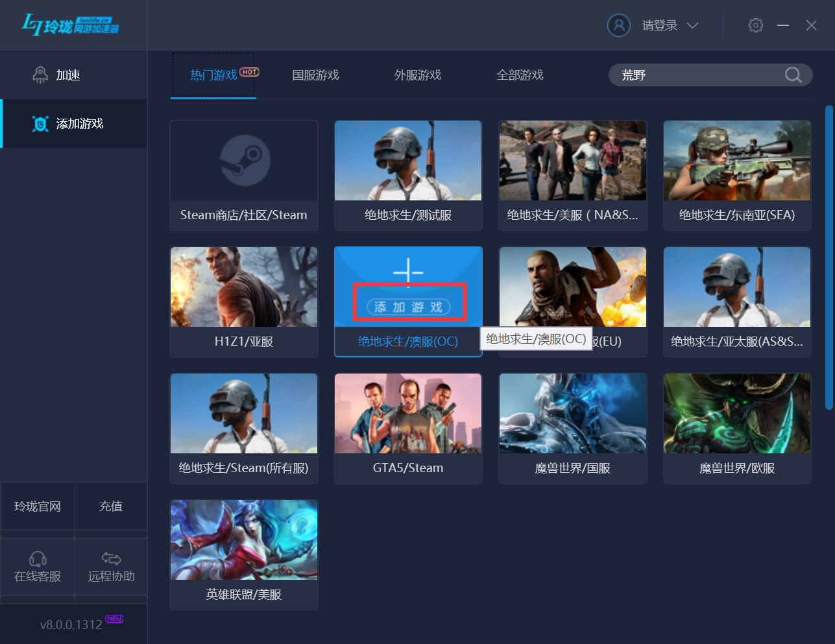Open the user avatar profile icon

tap(618, 25)
